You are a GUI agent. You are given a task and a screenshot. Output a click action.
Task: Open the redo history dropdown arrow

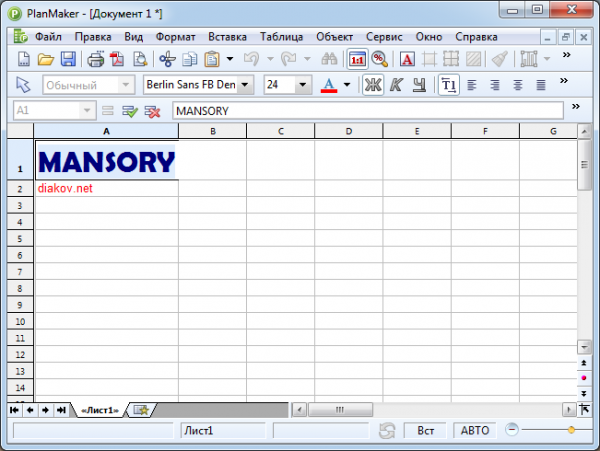[307, 59]
